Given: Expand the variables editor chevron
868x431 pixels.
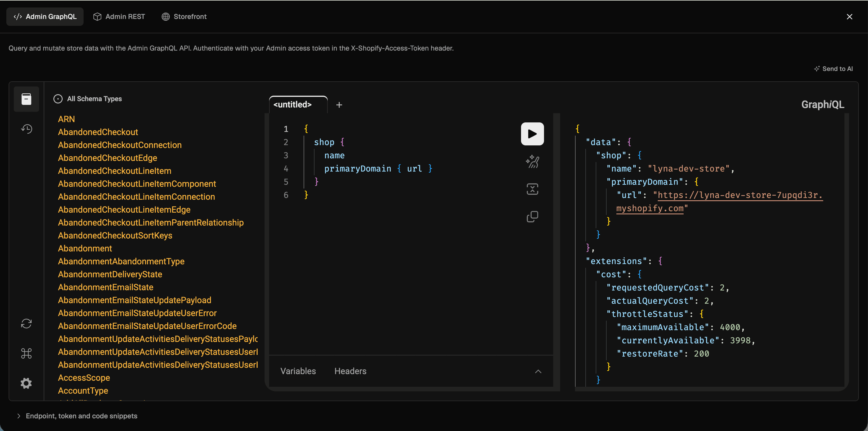Looking at the screenshot, I should [538, 371].
